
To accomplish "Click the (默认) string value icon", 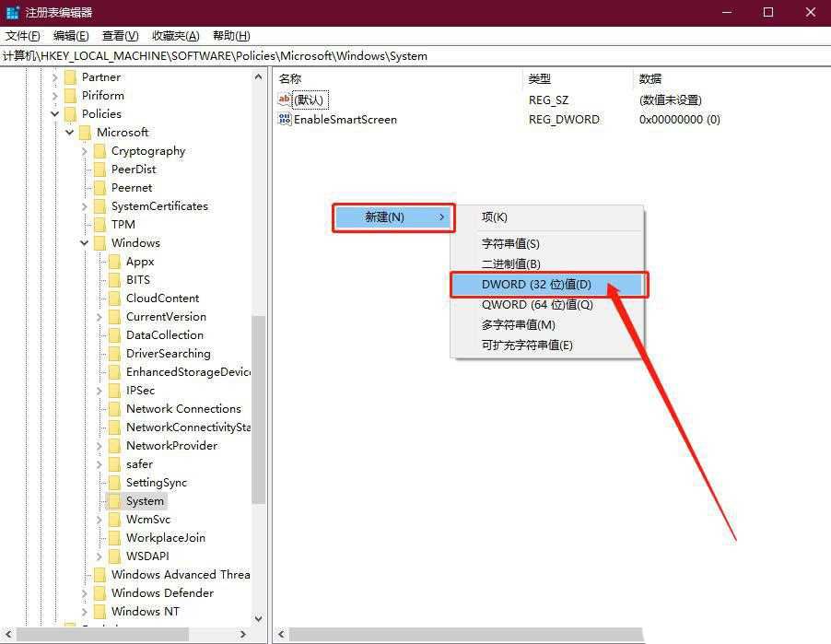I will coord(285,100).
